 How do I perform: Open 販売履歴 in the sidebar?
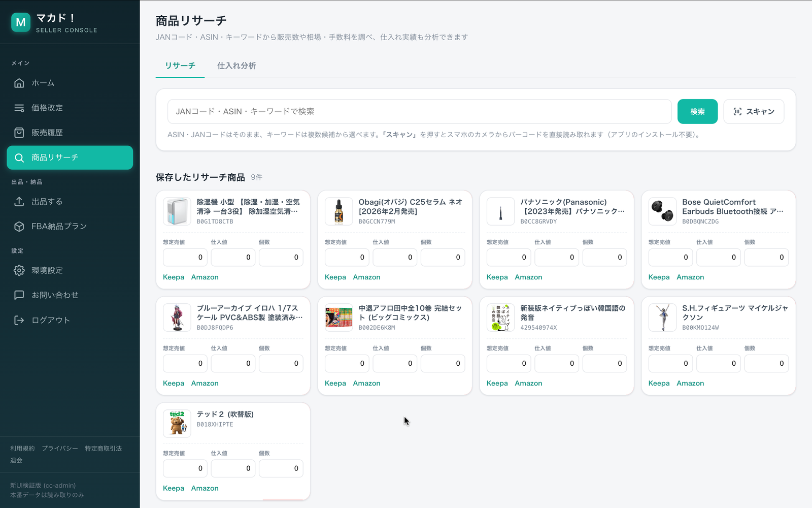coord(70,133)
